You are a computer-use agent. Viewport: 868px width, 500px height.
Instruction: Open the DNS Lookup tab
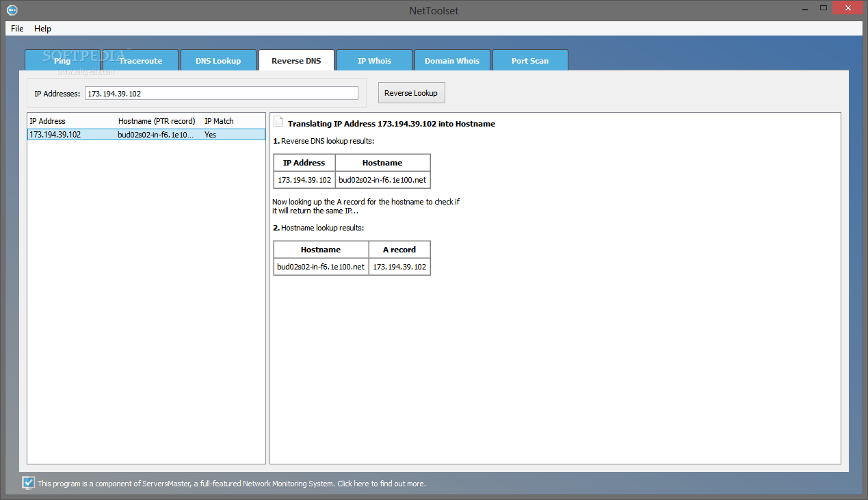click(x=218, y=60)
